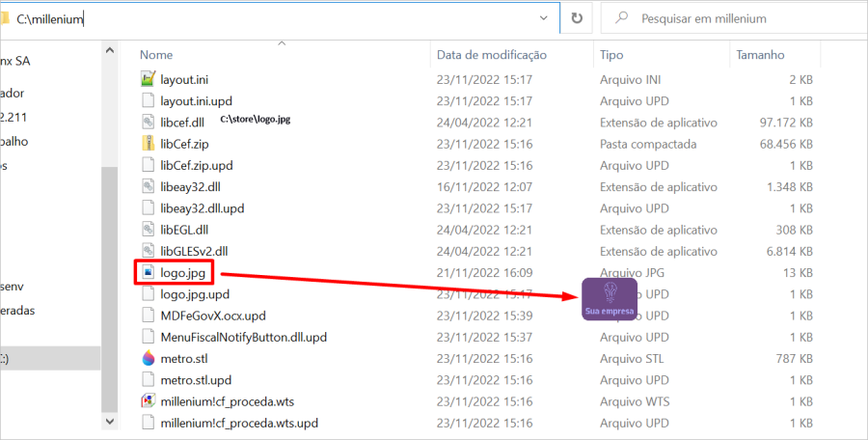The image size is (868, 440).
Task: Select the millenium!cf_proceda.wts file name
Action: [x=227, y=401]
